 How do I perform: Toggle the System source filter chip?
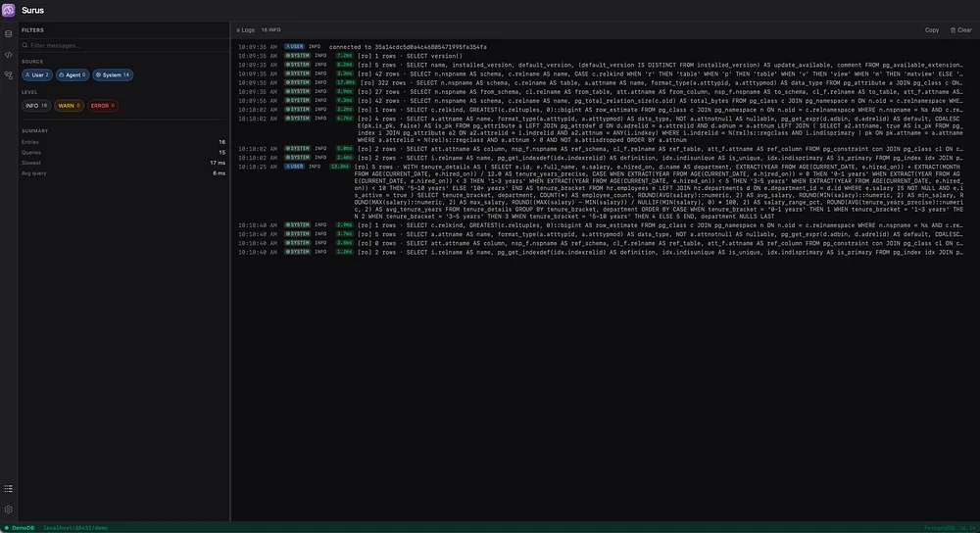[113, 75]
